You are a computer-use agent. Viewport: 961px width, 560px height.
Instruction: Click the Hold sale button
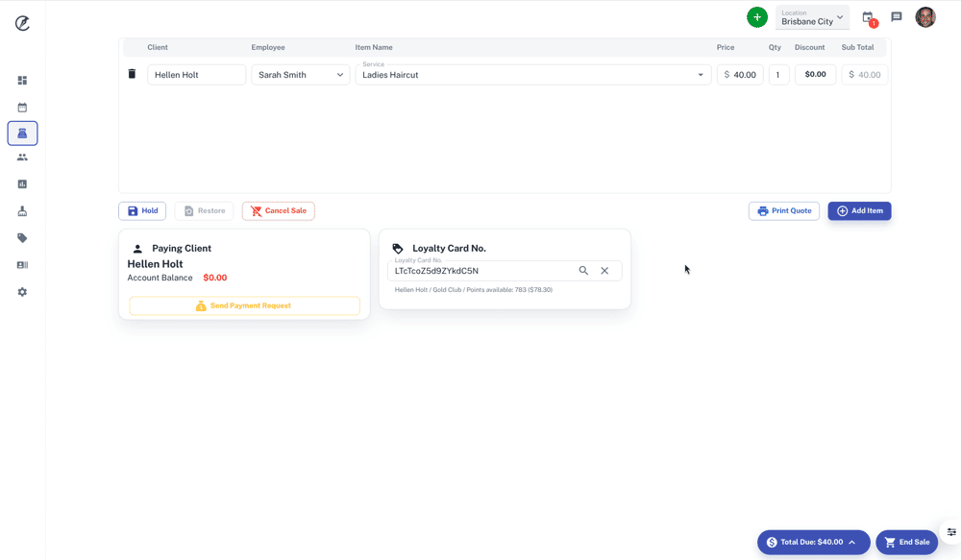click(142, 211)
